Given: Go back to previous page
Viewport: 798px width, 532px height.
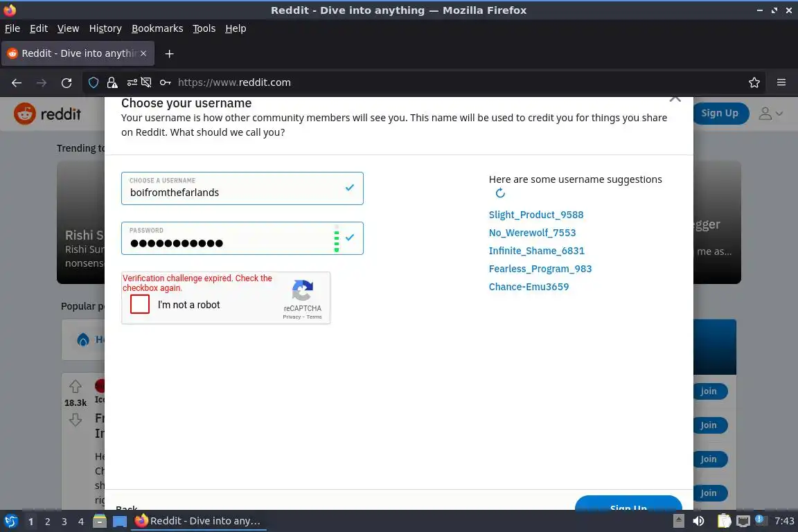Looking at the screenshot, I should [x=17, y=82].
